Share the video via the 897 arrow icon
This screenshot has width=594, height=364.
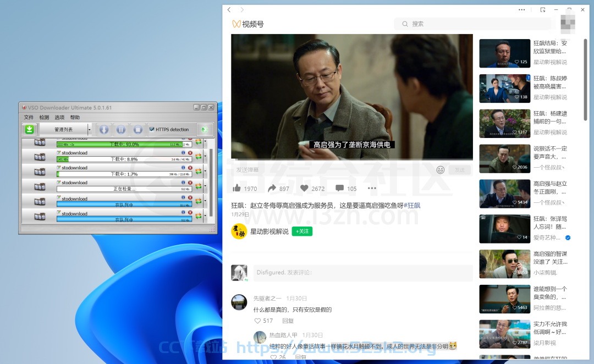click(x=272, y=188)
